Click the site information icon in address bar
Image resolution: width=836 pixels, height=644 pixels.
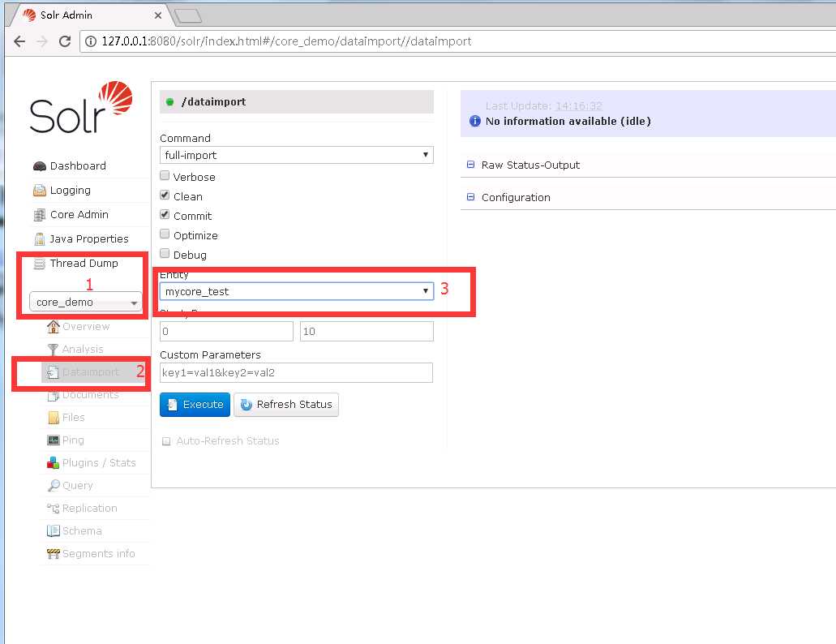coord(91,41)
